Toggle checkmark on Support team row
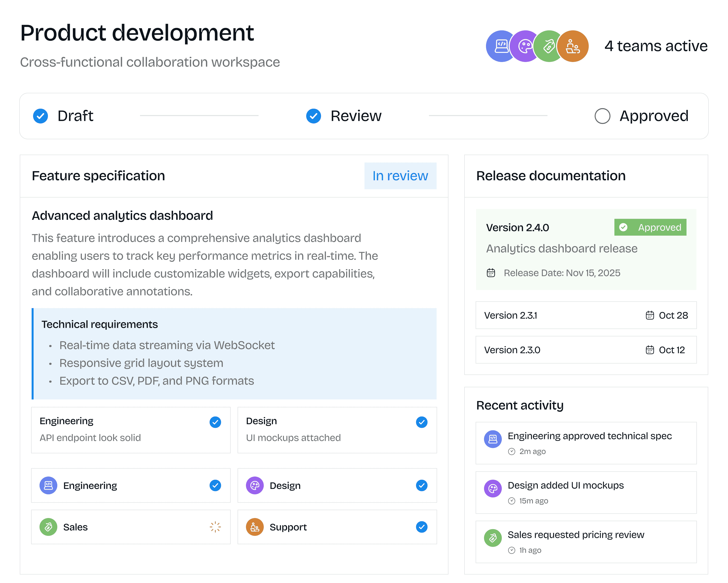Screen dimensions: 728x583 (x=421, y=527)
